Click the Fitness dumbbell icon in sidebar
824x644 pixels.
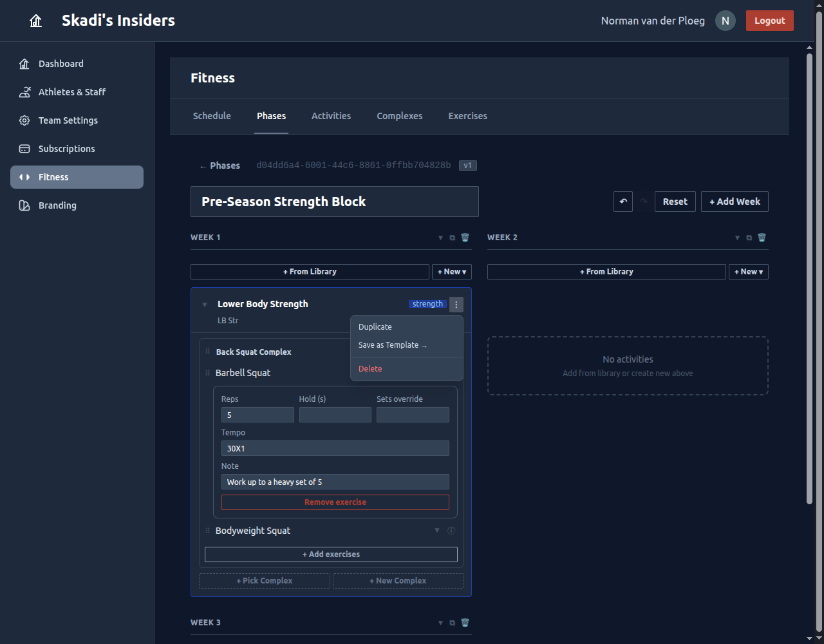click(24, 177)
